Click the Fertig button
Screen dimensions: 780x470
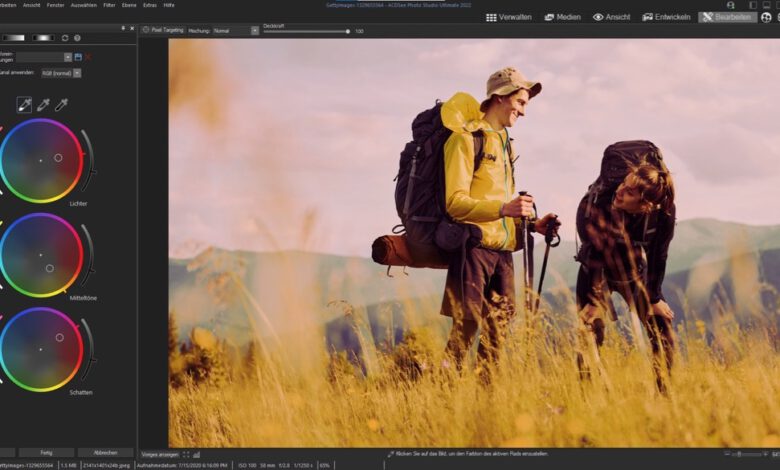(46, 452)
